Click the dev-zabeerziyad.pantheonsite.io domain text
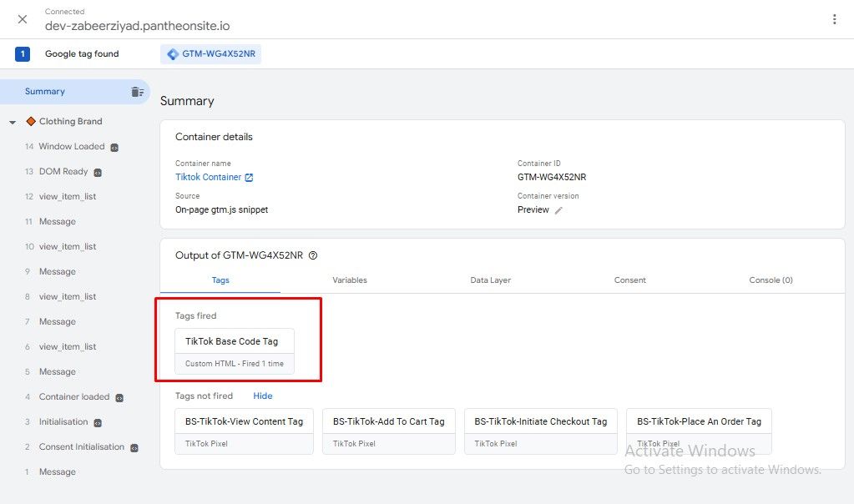Screen dimensions: 854x504 137,26
